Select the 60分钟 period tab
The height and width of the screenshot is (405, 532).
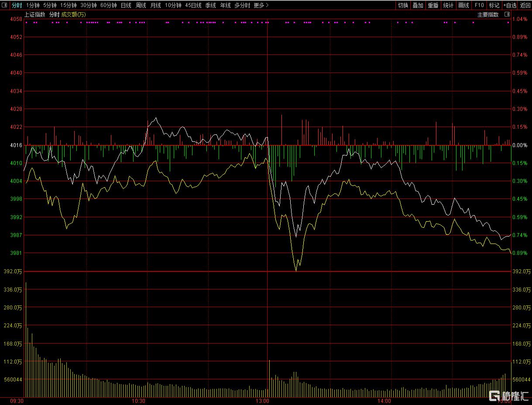[x=109, y=5]
